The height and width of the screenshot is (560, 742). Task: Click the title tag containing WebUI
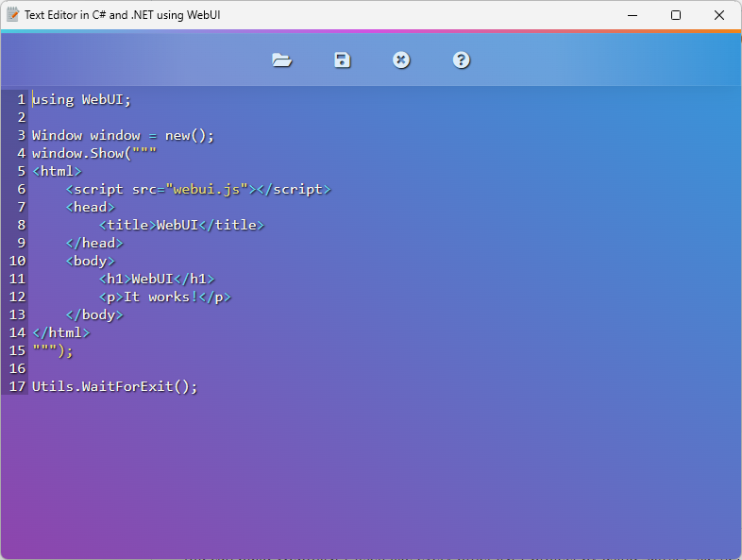tap(181, 226)
